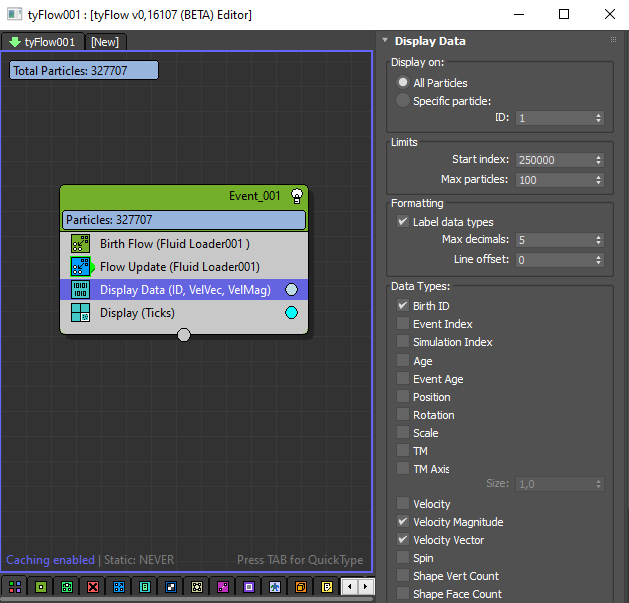Click the multicolor four-square icon in toolbar
Viewport: 629px width, 603px height.
coord(15,587)
